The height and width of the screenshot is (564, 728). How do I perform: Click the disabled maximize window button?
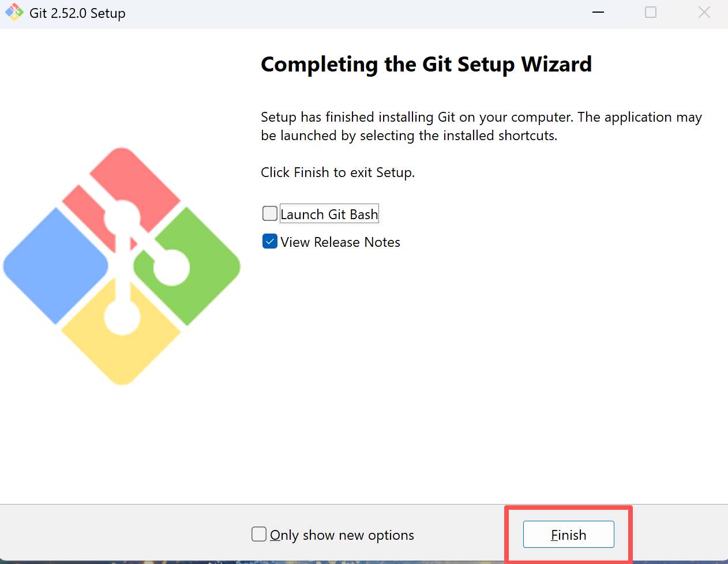[x=651, y=13]
